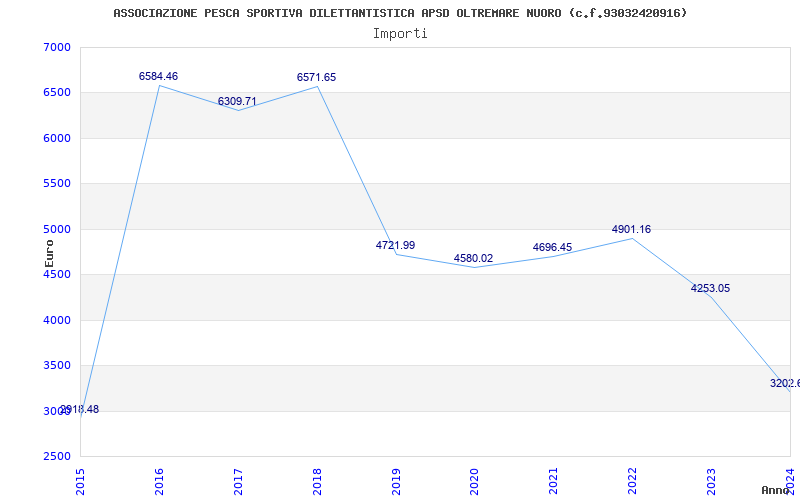Click the 2918.48 data label for 2015
Image resolution: width=800 pixels, height=500 pixels.
(80, 409)
